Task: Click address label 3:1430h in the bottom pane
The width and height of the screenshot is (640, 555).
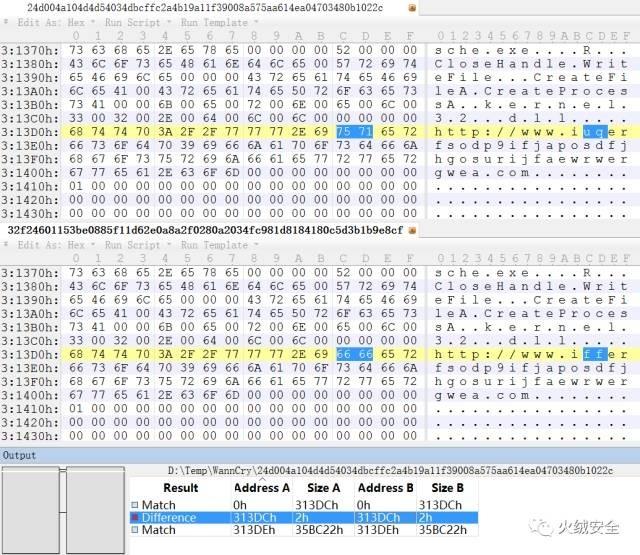Action: [x=29, y=436]
